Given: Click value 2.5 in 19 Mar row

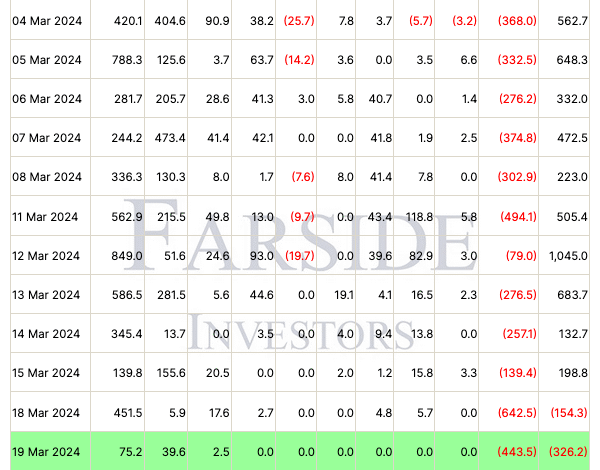Looking at the screenshot, I should 222,452.
